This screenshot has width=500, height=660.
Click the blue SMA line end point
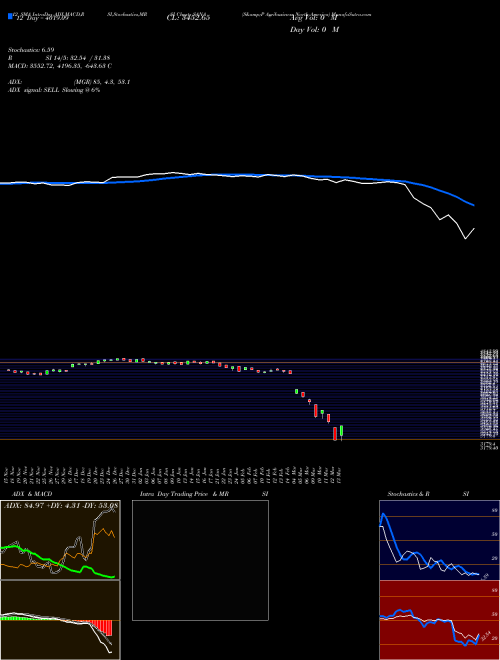[x=474, y=205]
